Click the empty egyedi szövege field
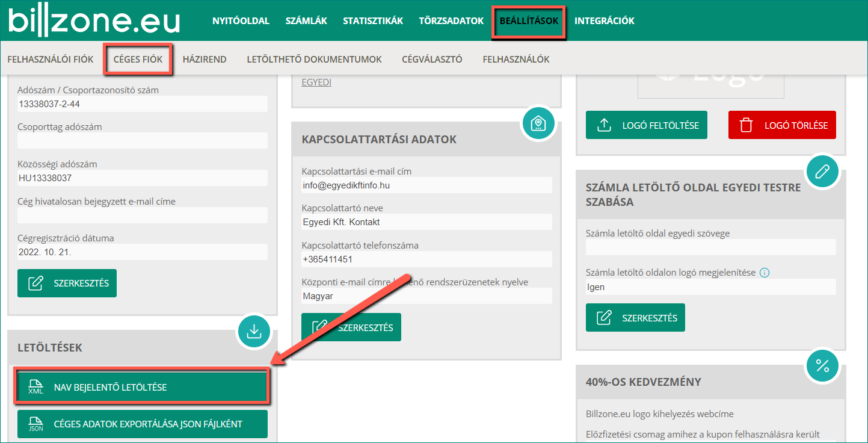Screen dimensions: 868x443 point(711,247)
